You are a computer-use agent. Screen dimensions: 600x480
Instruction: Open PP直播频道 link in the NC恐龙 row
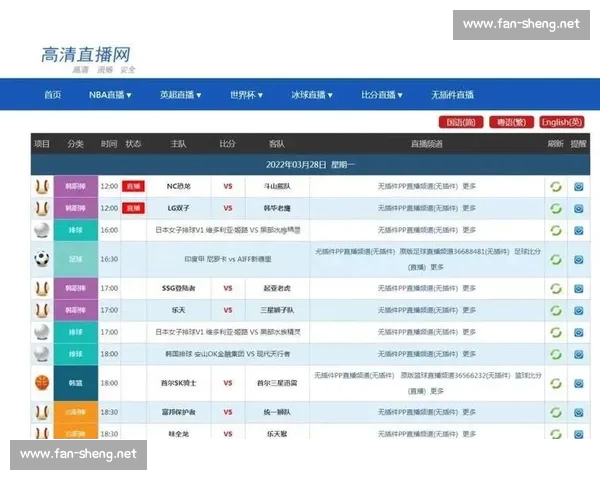coord(418,186)
